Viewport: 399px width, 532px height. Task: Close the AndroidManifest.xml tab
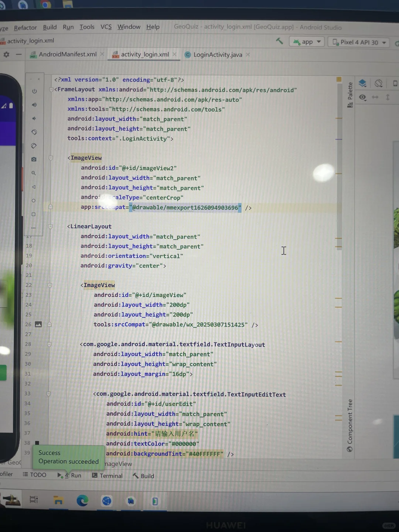(x=102, y=54)
